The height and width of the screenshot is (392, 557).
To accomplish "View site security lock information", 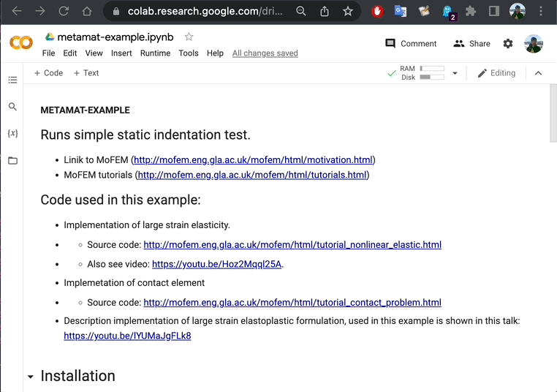I will pos(115,12).
